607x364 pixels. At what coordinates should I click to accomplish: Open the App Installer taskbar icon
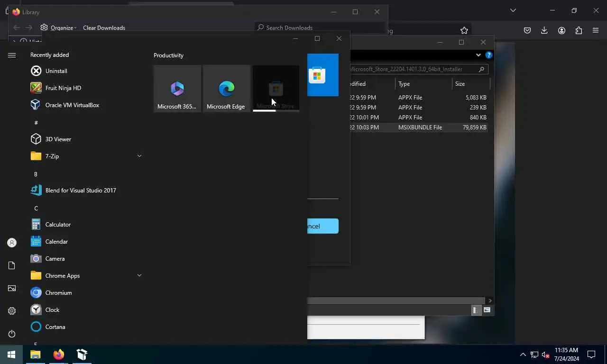coord(82,355)
